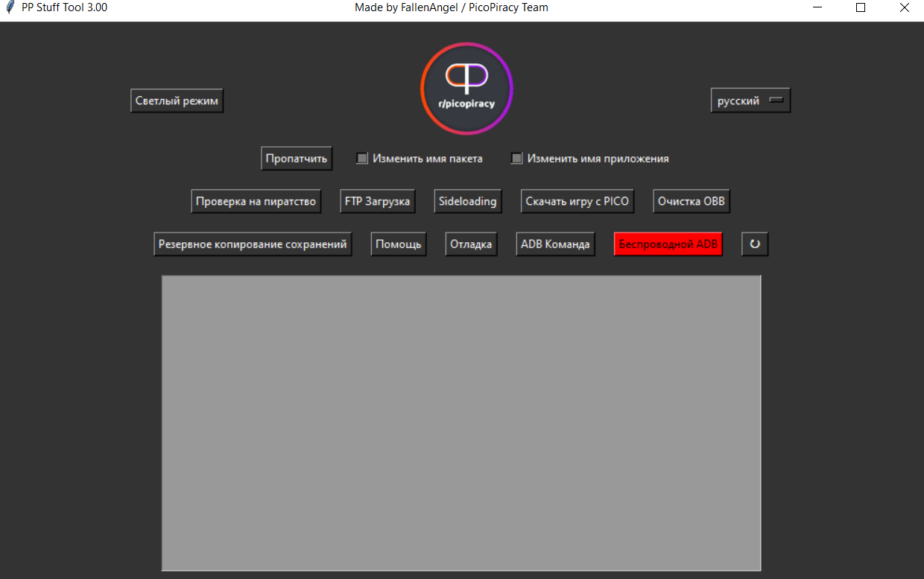Open Помощь help button

pos(399,244)
